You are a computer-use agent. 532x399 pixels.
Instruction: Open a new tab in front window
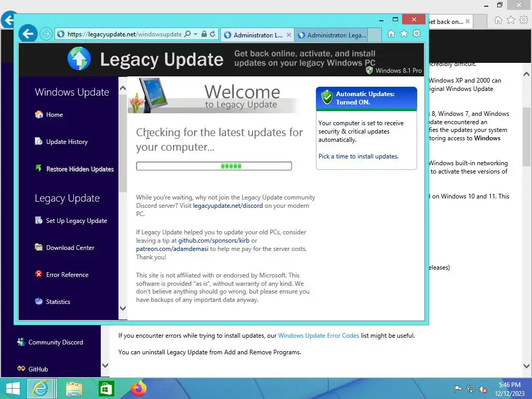coord(375,35)
